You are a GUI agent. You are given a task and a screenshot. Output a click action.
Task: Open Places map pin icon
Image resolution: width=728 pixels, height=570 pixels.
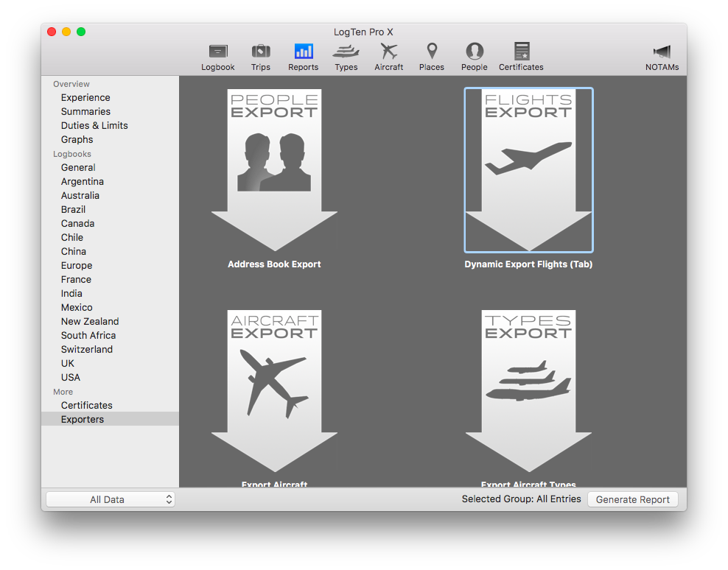point(432,52)
